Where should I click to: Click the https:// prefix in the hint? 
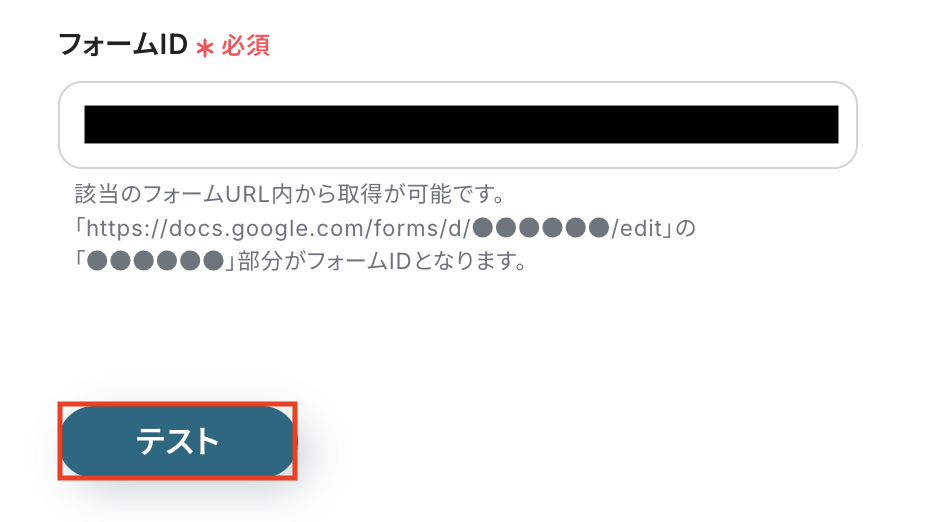pyautogui.click(x=127, y=228)
